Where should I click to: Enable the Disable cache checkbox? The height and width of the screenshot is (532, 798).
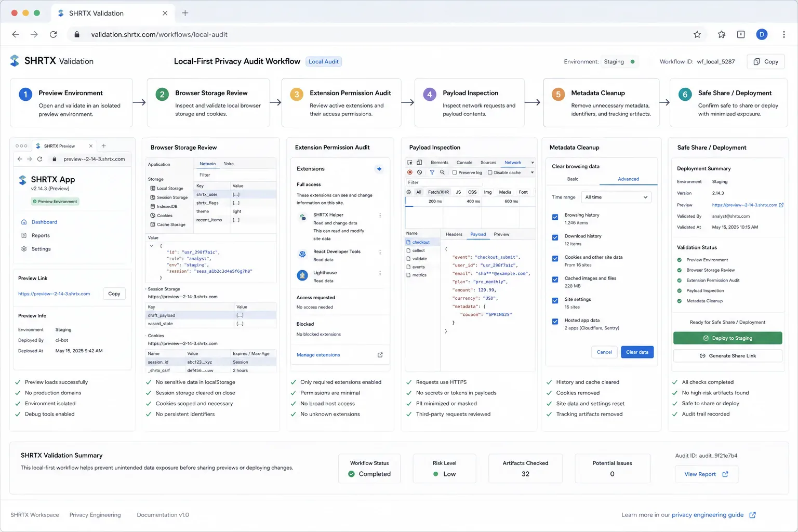point(490,172)
